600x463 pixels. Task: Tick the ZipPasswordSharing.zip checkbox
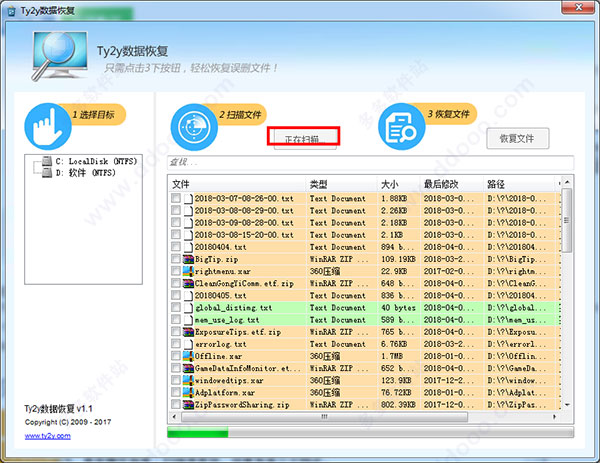point(176,405)
